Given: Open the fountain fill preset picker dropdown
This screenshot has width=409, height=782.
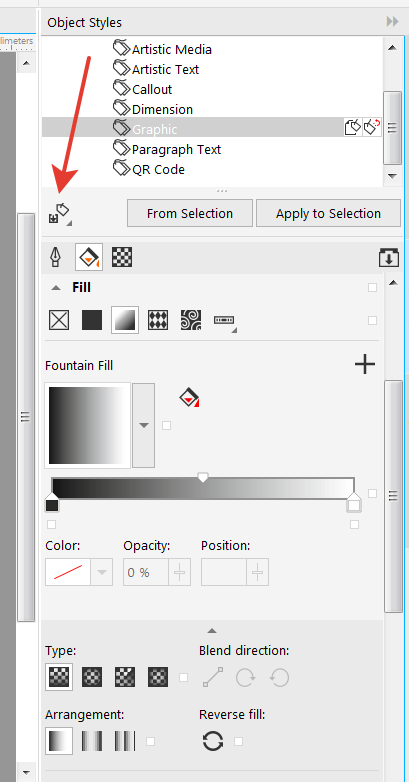Looking at the screenshot, I should tap(144, 425).
